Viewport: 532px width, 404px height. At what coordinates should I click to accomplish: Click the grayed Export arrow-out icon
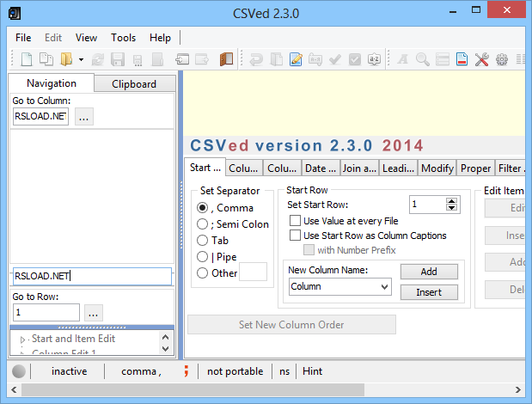202,59
